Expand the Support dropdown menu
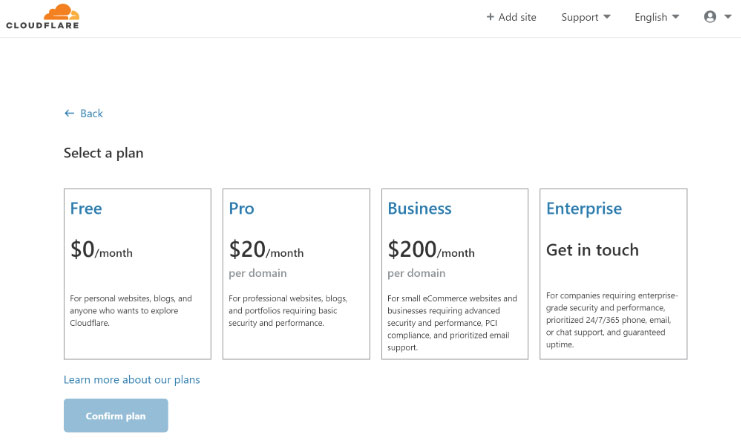 click(x=586, y=17)
